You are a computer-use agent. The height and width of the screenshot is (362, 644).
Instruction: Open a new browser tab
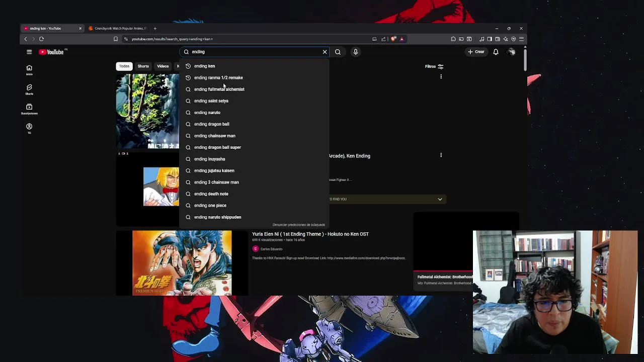click(155, 28)
